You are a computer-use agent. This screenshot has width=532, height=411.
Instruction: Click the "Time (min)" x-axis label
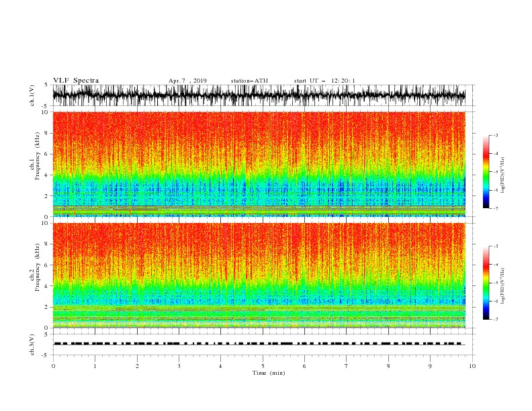[269, 373]
